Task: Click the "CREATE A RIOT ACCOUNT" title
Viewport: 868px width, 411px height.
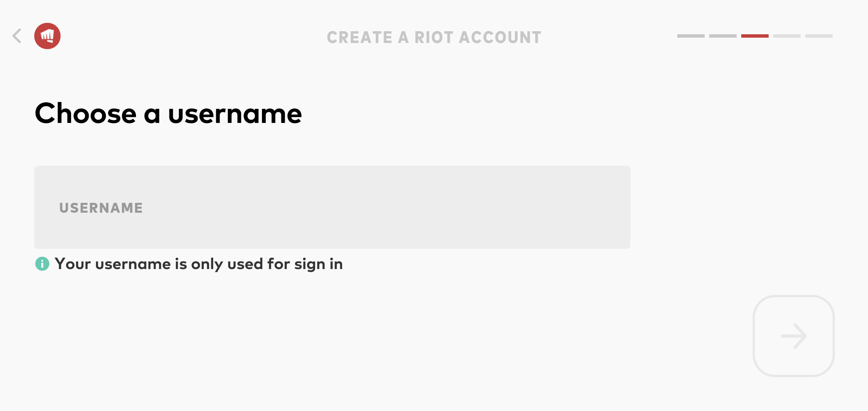Action: 434,37
